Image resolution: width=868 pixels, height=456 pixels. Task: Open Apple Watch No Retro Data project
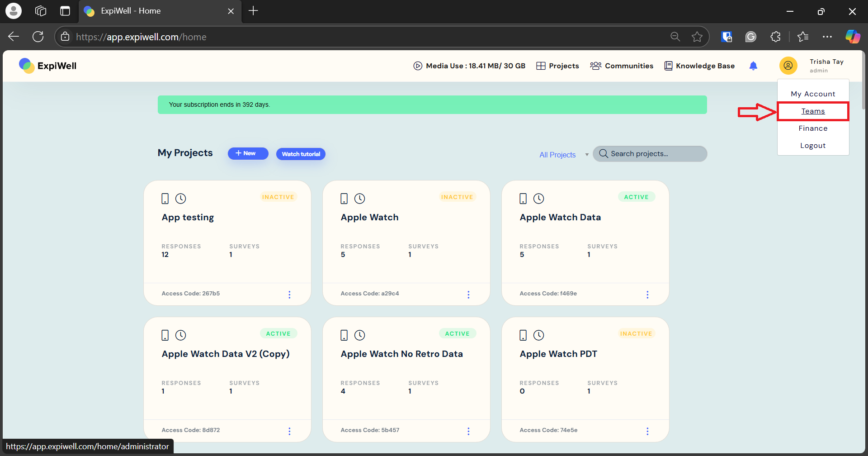coord(401,354)
